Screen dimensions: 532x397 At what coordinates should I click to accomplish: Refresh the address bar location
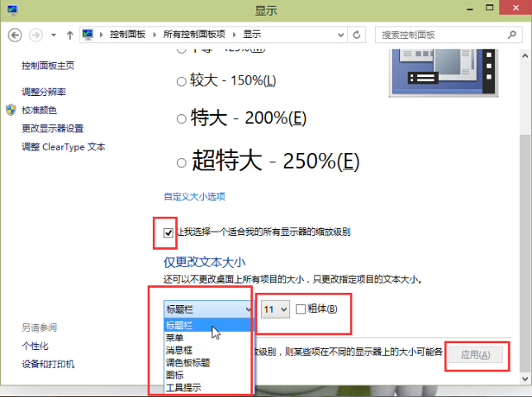[x=357, y=35]
